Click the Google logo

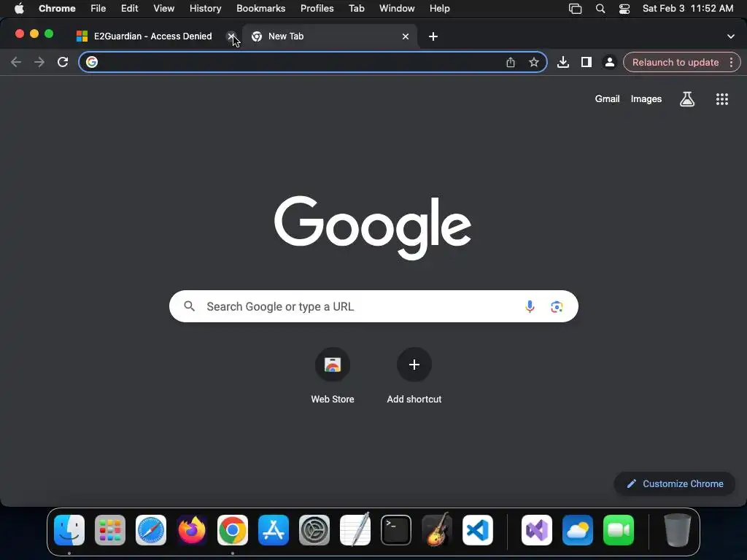373,227
